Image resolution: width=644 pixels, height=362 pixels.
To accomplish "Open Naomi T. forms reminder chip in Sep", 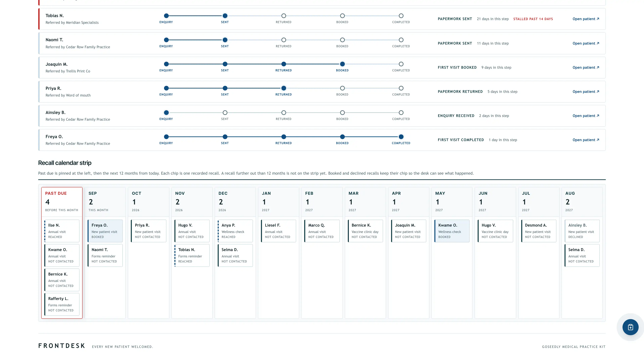I will point(105,255).
